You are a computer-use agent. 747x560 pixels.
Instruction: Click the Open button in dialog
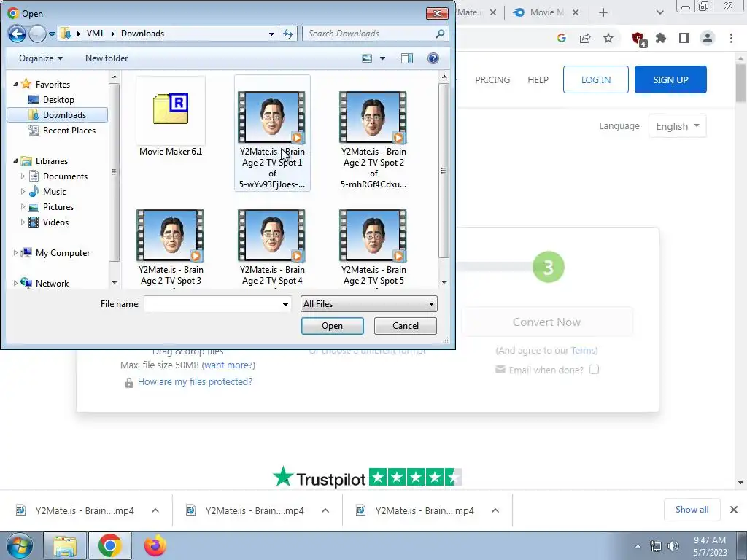point(333,326)
